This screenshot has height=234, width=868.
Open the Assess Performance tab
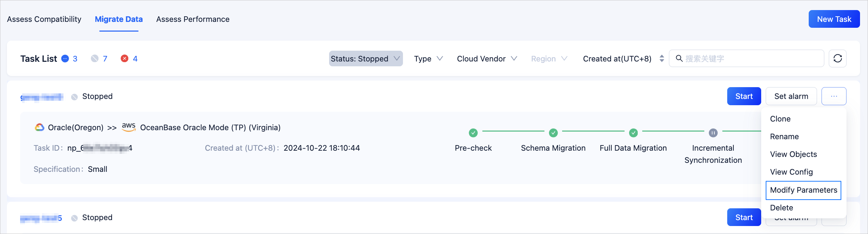coord(193,19)
